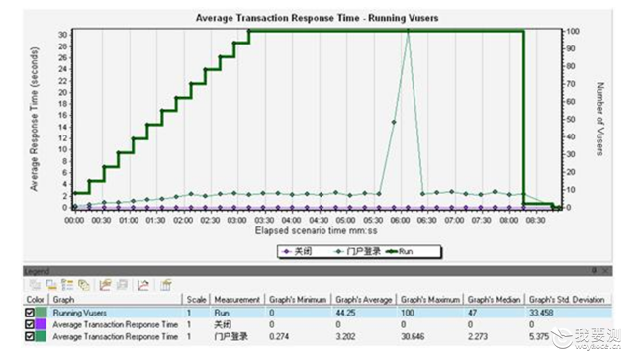Click the 门户登录 entry in chart legend

[x=357, y=252]
